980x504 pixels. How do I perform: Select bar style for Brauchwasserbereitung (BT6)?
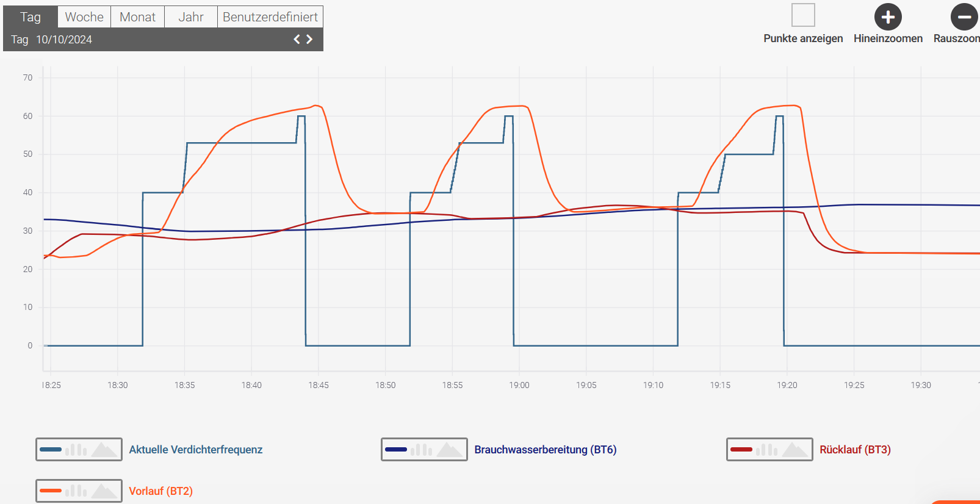pos(422,450)
